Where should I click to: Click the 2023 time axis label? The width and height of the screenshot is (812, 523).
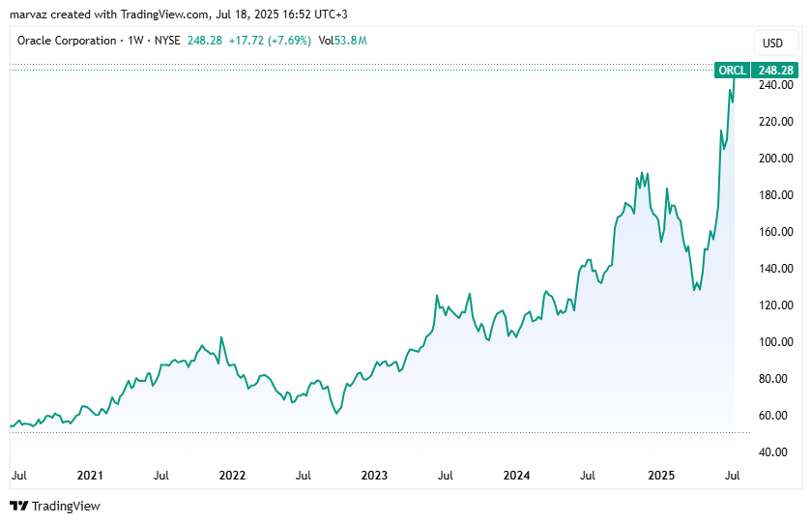coord(374,476)
